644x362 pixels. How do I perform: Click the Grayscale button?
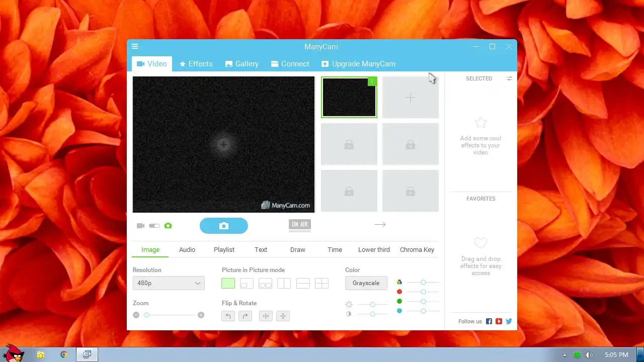pos(366,283)
